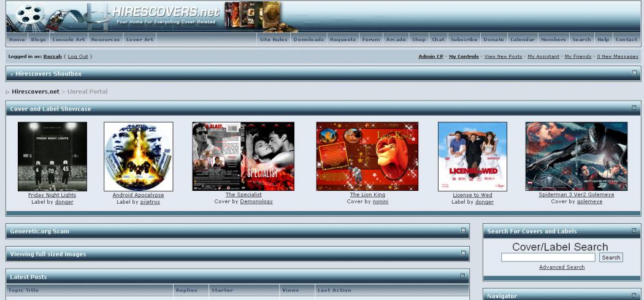Open the Downloads menu item

point(308,39)
